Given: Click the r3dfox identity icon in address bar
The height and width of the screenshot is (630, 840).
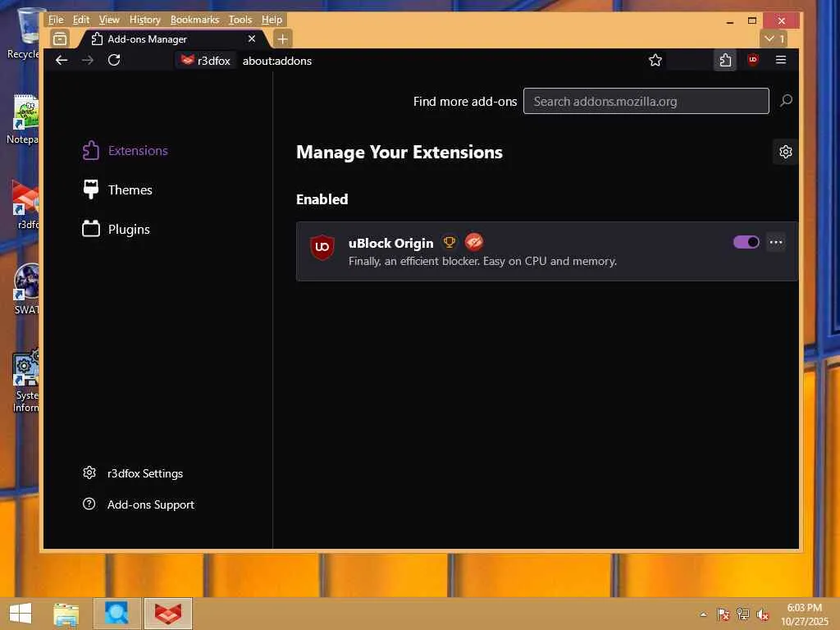Looking at the screenshot, I should (x=206, y=61).
